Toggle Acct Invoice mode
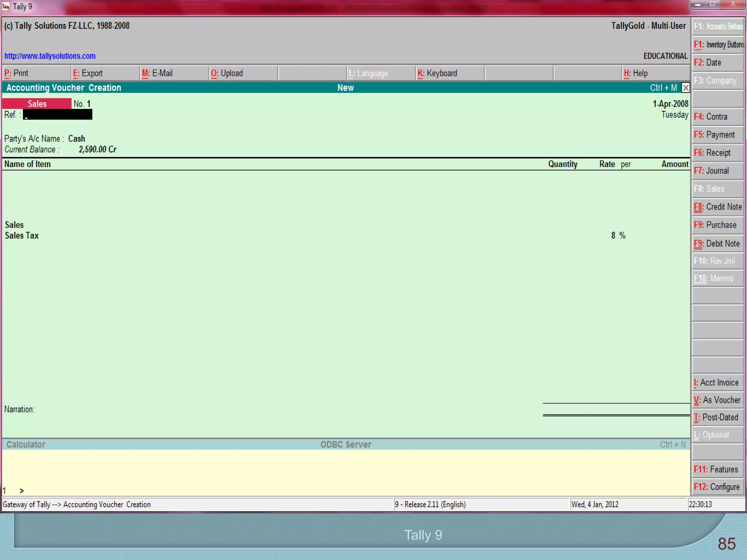The width and height of the screenshot is (747, 560). point(717,383)
